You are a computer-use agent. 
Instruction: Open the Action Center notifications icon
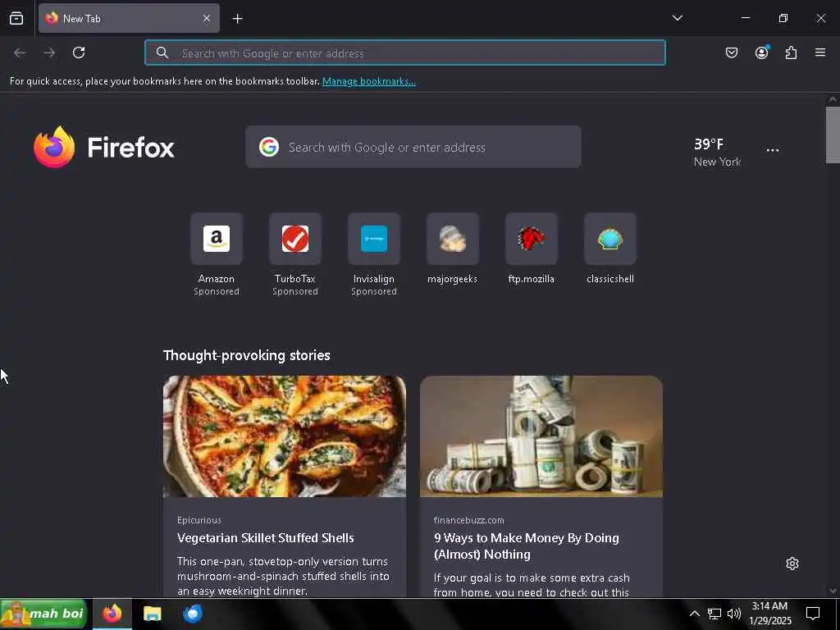tap(813, 614)
